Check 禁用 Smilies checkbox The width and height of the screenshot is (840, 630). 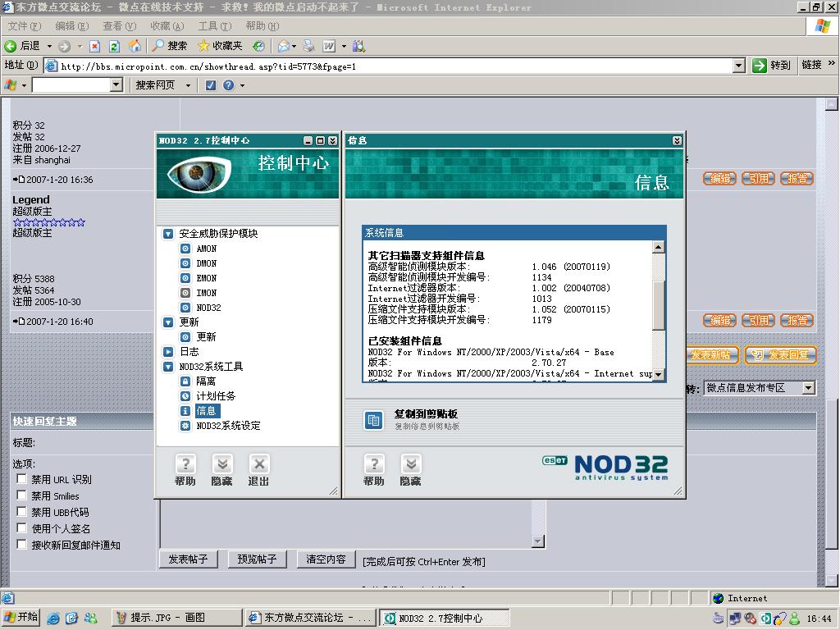point(21,495)
